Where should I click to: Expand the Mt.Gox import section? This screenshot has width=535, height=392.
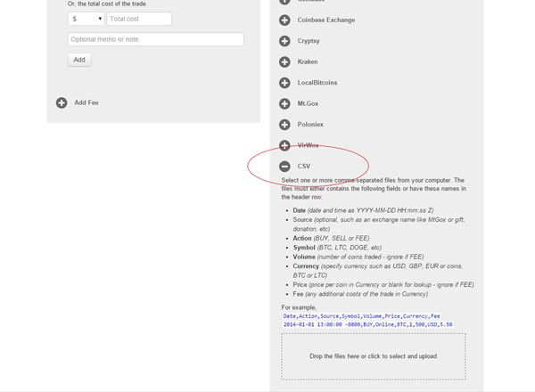tap(284, 103)
